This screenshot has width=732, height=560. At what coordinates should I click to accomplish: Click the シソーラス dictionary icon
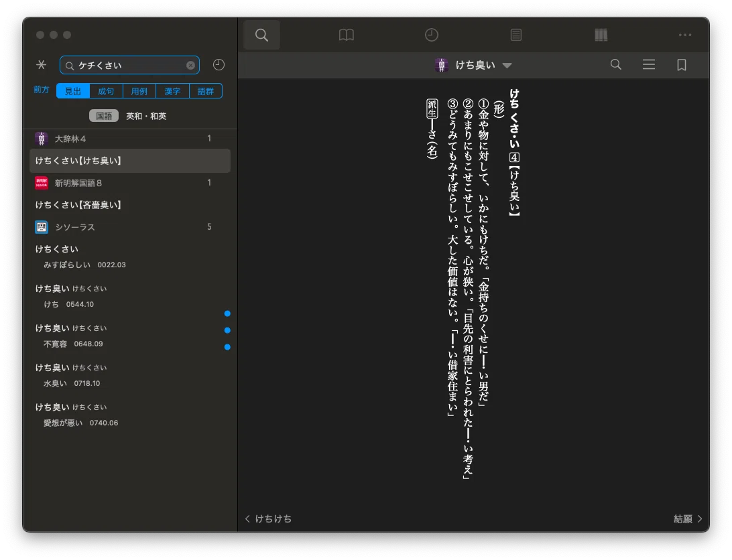pyautogui.click(x=42, y=227)
